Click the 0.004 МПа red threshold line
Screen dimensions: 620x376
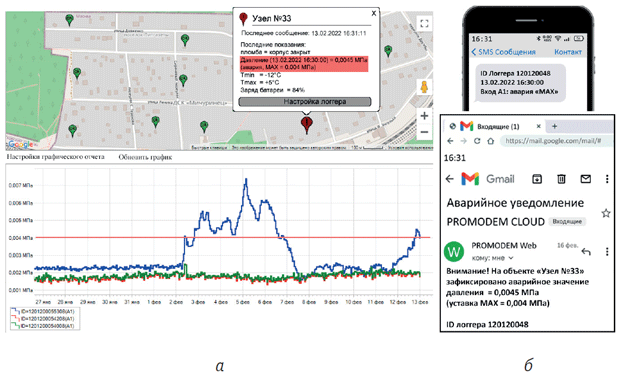pos(232,238)
